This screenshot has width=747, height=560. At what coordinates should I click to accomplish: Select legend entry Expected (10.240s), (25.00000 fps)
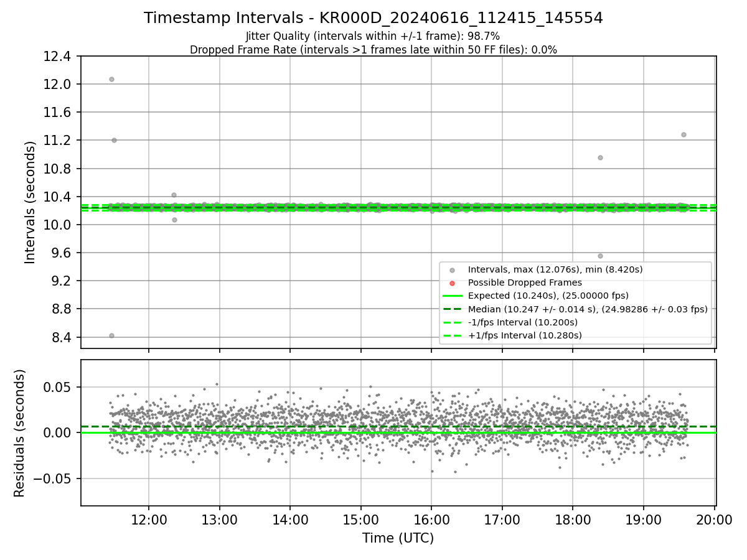[x=548, y=296]
